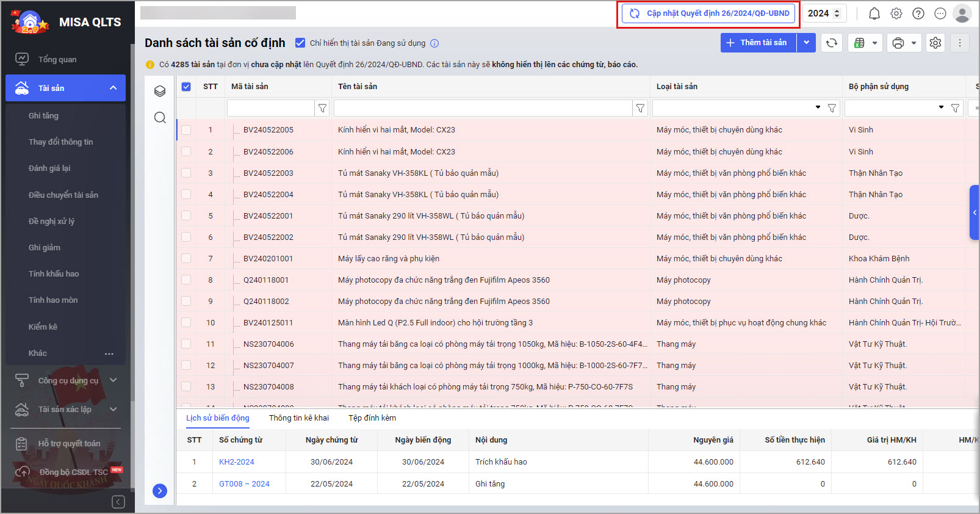Increase the year 2024 stepper
Viewport: 980px width, 514px height.
pyautogui.click(x=837, y=10)
